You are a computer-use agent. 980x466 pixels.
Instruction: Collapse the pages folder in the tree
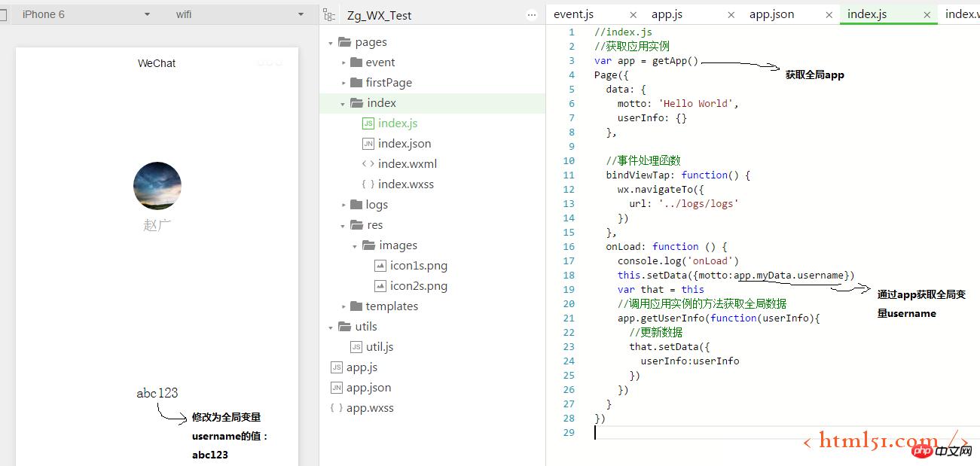coord(331,43)
